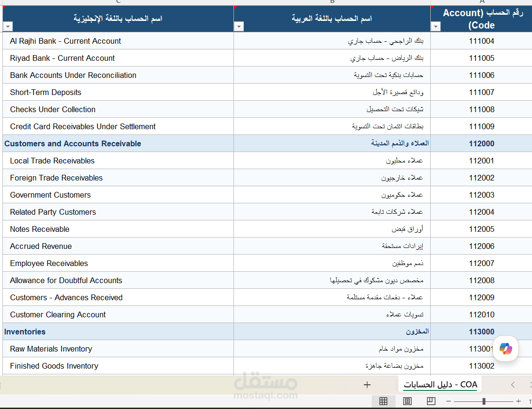Select cell 'Bank Accounts Under Reconciliation'

118,75
